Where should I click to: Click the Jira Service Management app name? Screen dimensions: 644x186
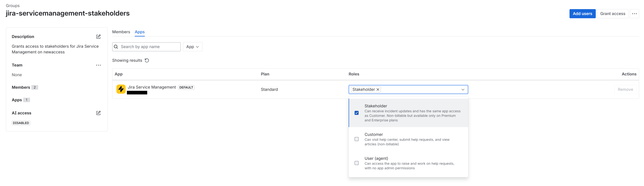tap(152, 87)
